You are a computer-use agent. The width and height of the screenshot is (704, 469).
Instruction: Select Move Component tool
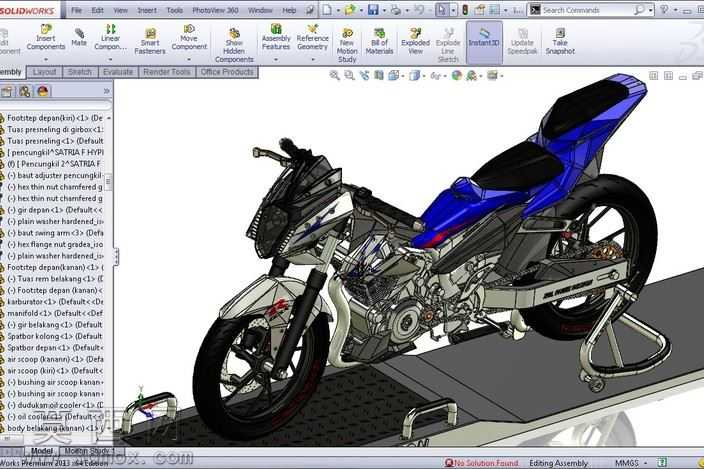189,38
